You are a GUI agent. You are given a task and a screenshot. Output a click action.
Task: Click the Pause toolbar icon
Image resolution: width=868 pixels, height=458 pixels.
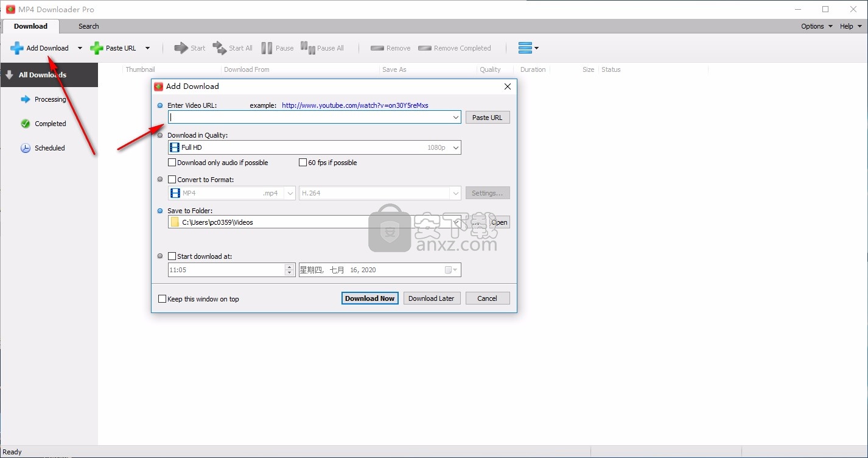[x=267, y=48]
